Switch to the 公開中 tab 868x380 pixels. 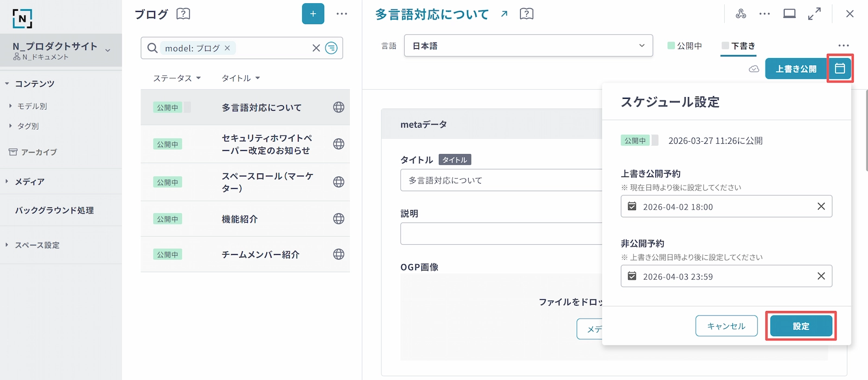(x=685, y=46)
